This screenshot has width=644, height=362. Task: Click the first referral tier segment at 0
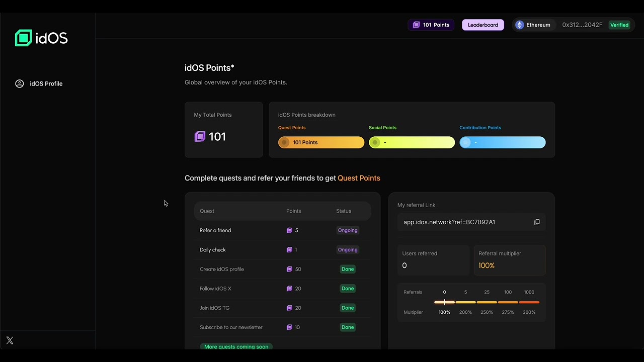(x=444, y=302)
